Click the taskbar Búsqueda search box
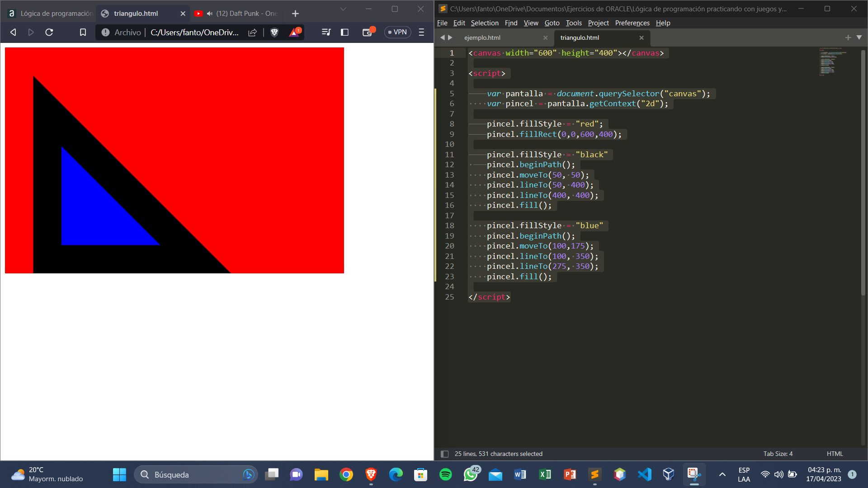The image size is (868, 488). coord(196,474)
